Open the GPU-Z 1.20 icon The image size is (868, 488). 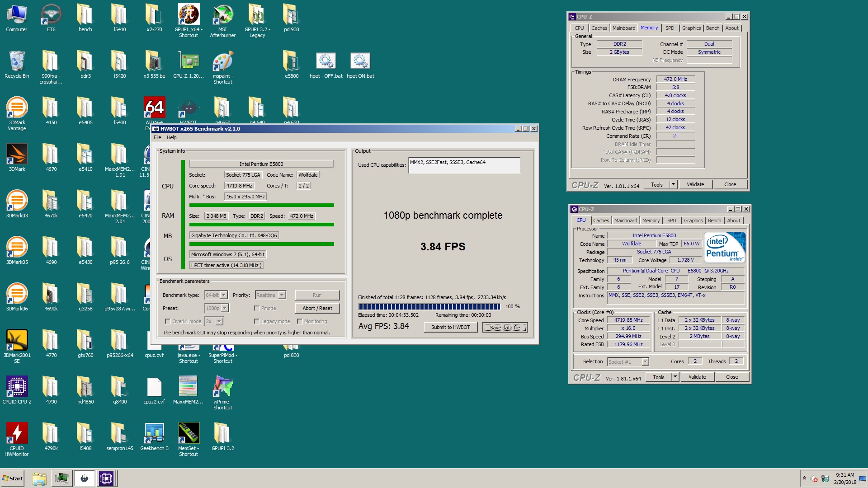(x=189, y=65)
